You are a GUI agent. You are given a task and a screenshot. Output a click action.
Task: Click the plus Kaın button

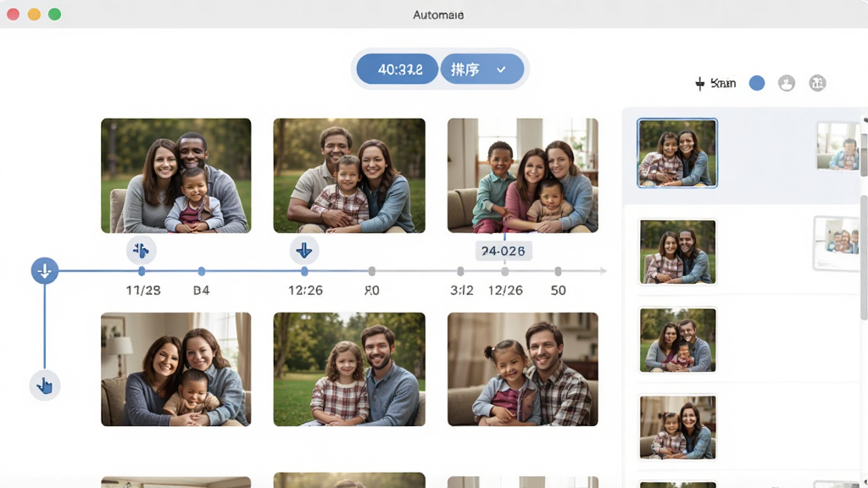point(715,84)
